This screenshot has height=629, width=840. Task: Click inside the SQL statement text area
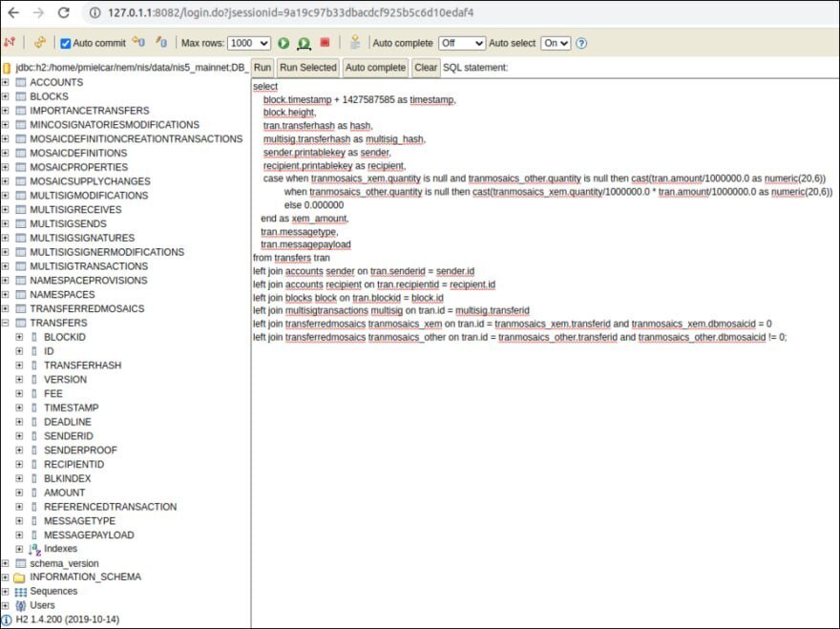[x=545, y=352]
